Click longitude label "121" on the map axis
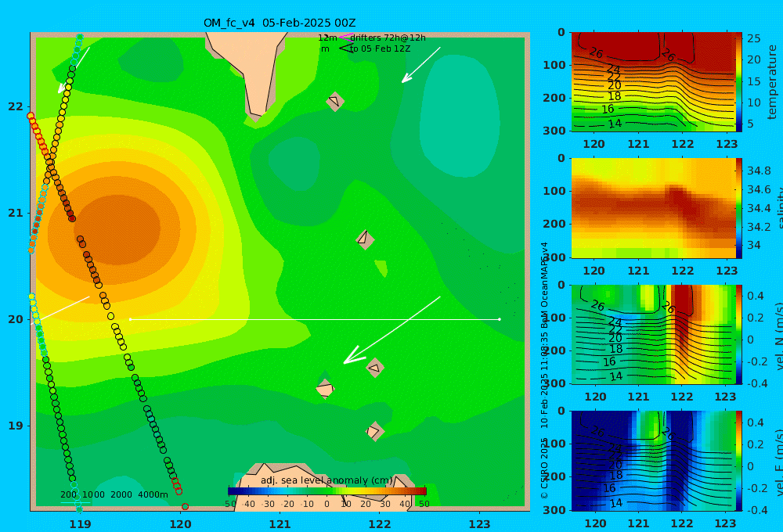 [280, 524]
